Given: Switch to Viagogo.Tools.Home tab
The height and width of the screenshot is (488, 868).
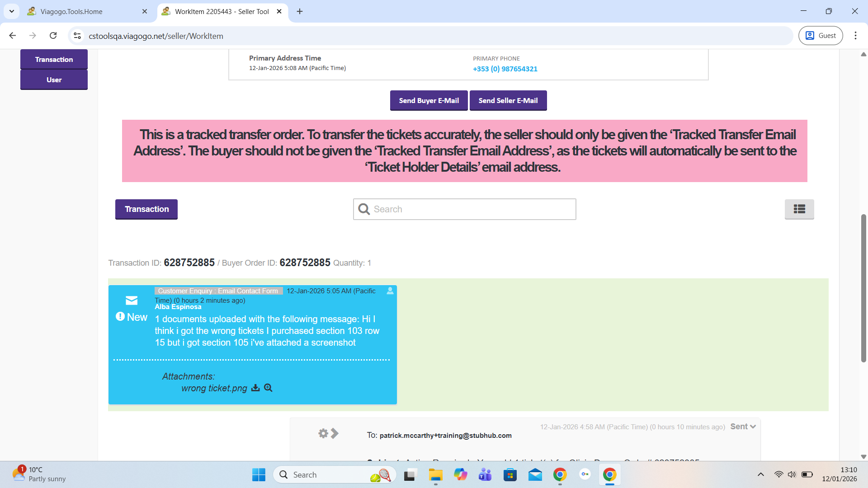Looking at the screenshot, I should coord(71,11).
